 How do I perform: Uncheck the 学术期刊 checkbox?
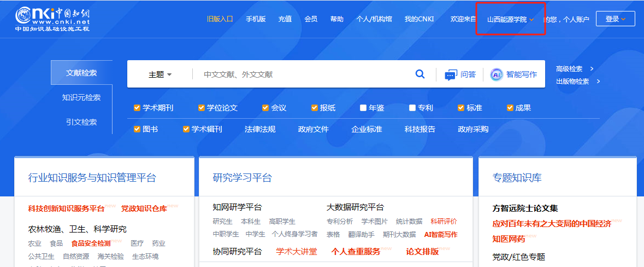coord(137,108)
